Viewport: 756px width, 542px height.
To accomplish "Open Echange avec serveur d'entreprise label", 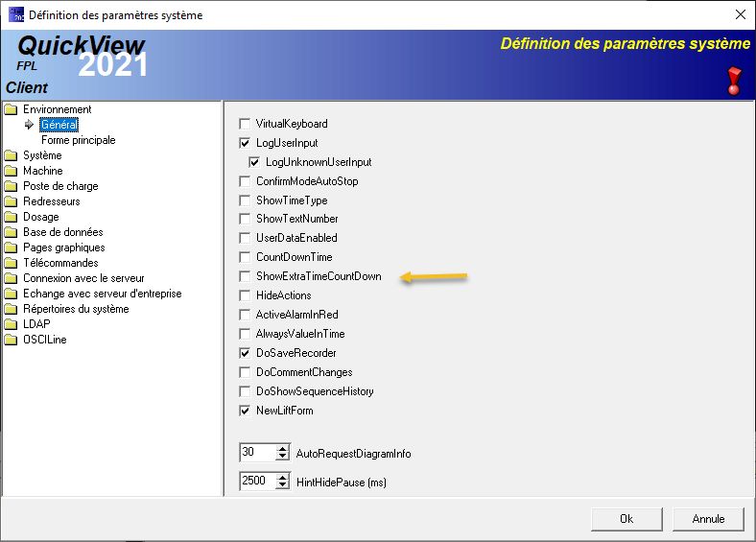I will tap(103, 294).
